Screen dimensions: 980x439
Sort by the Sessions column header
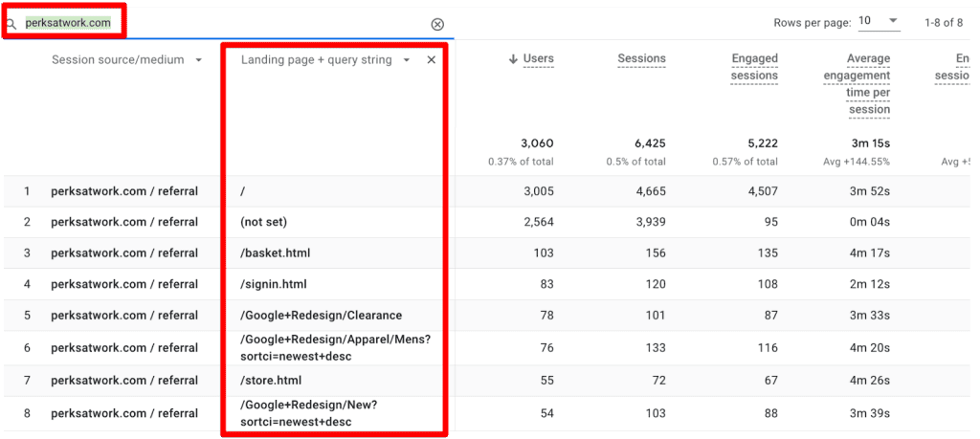point(642,58)
